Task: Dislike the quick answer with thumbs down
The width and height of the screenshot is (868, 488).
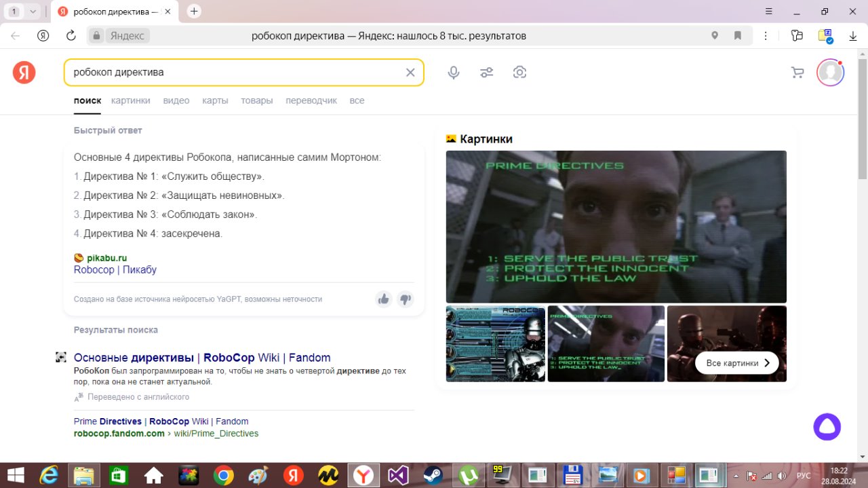Action: point(406,299)
